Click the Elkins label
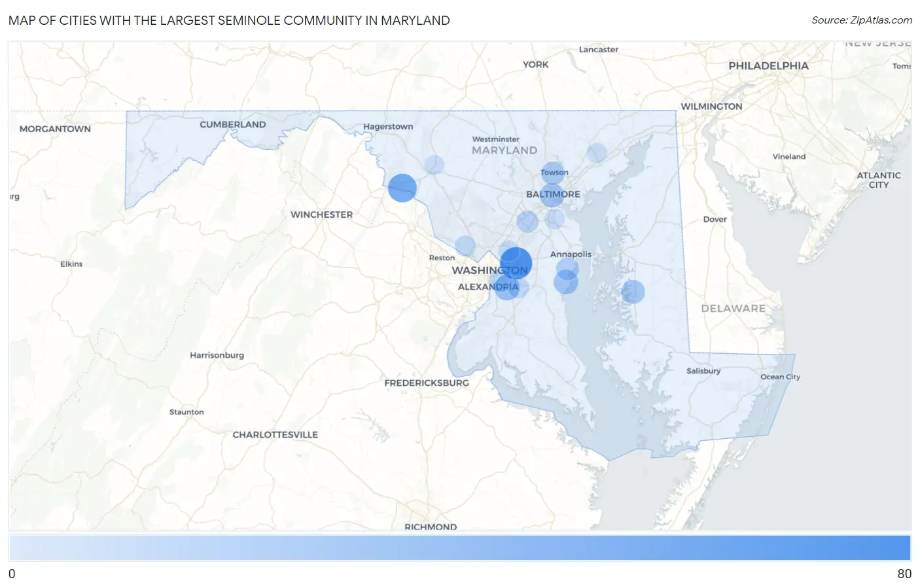 point(71,264)
